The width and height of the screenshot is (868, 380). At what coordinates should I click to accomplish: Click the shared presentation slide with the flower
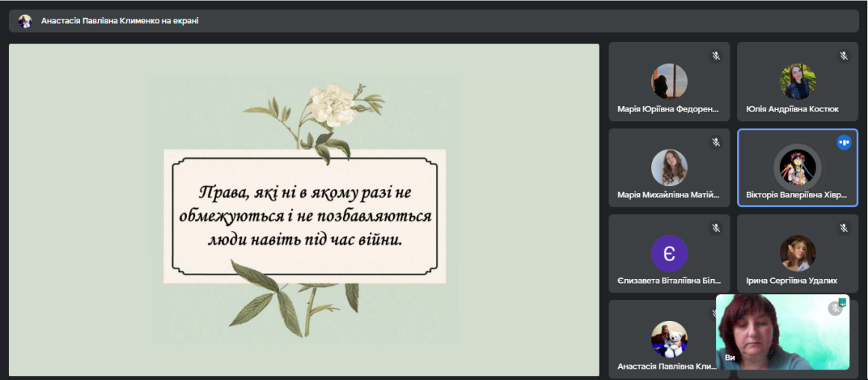[x=304, y=210]
